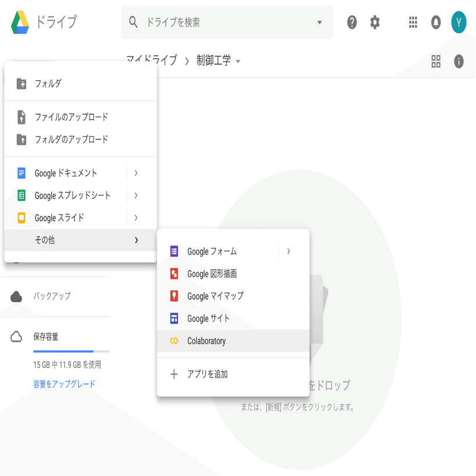Choose ファイルのアップロード
Screen dimensions: 476x476
tap(80, 117)
